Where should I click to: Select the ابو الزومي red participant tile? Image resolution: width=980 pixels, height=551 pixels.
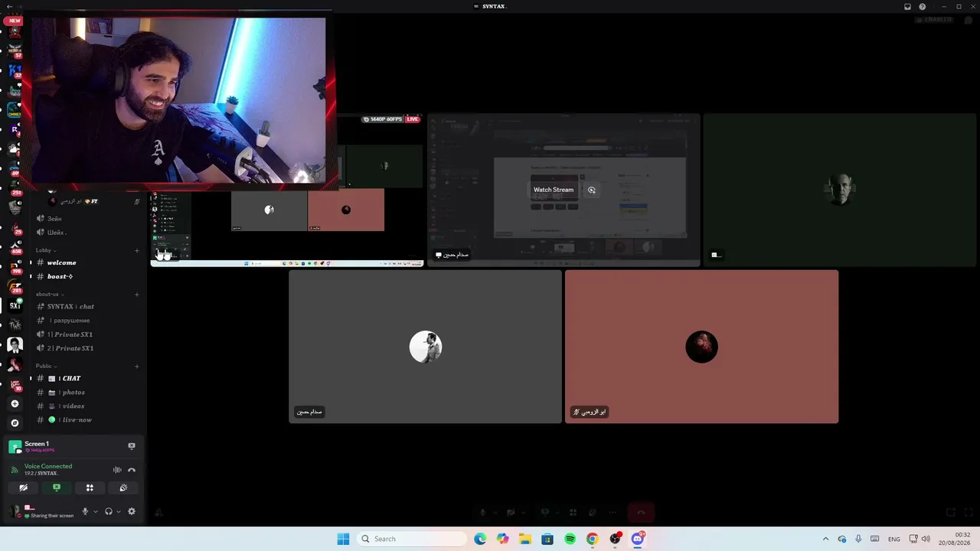pyautogui.click(x=701, y=347)
